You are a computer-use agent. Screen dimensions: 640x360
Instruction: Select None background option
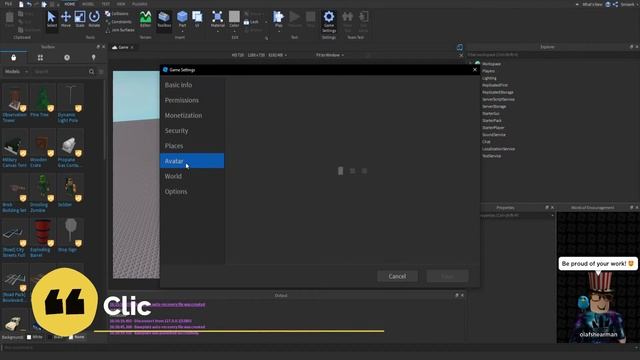tap(77, 337)
